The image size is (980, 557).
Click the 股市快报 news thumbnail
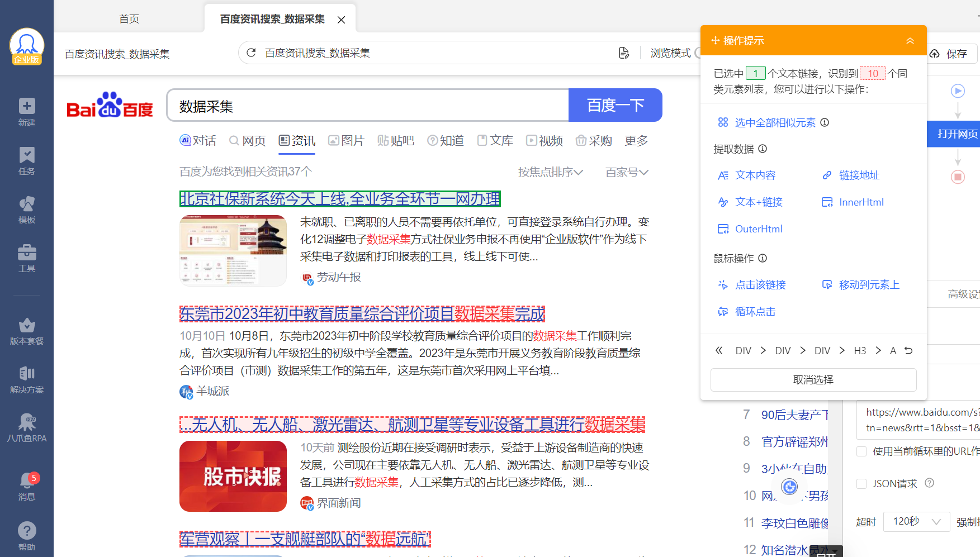click(233, 476)
